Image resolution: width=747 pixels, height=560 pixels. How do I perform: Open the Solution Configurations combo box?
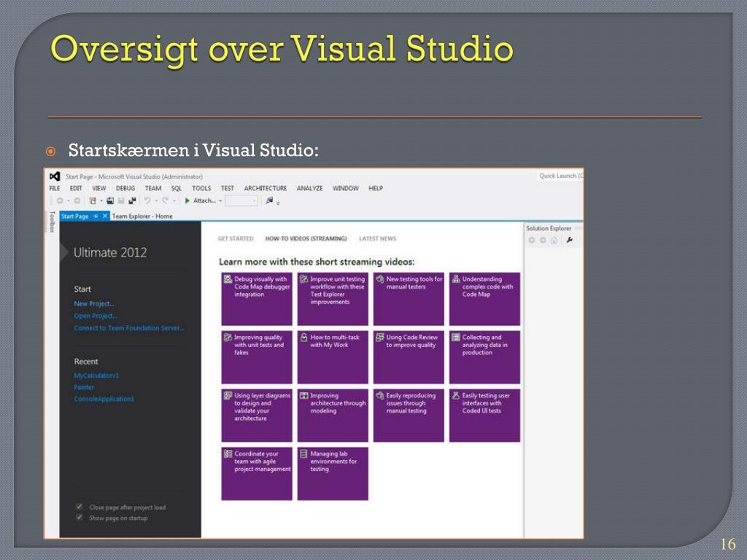[241, 201]
